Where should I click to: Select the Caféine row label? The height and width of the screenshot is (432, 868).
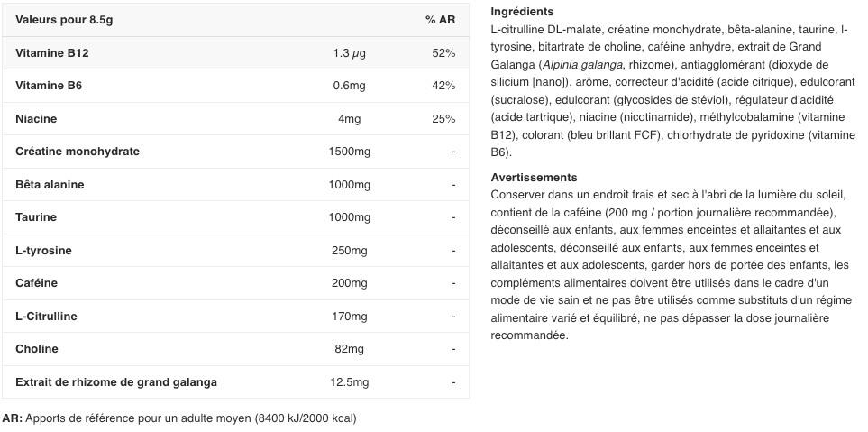click(37, 283)
